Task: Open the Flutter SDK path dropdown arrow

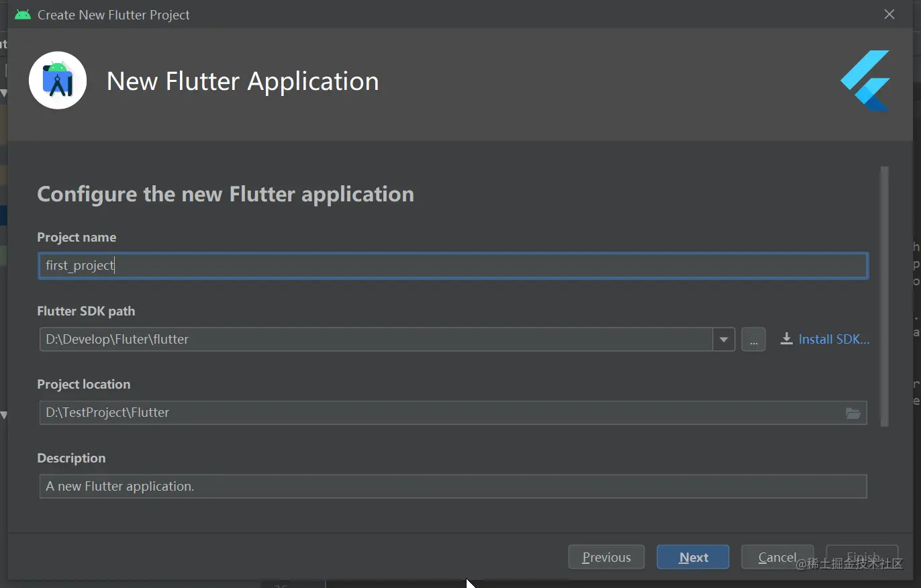Action: click(724, 340)
